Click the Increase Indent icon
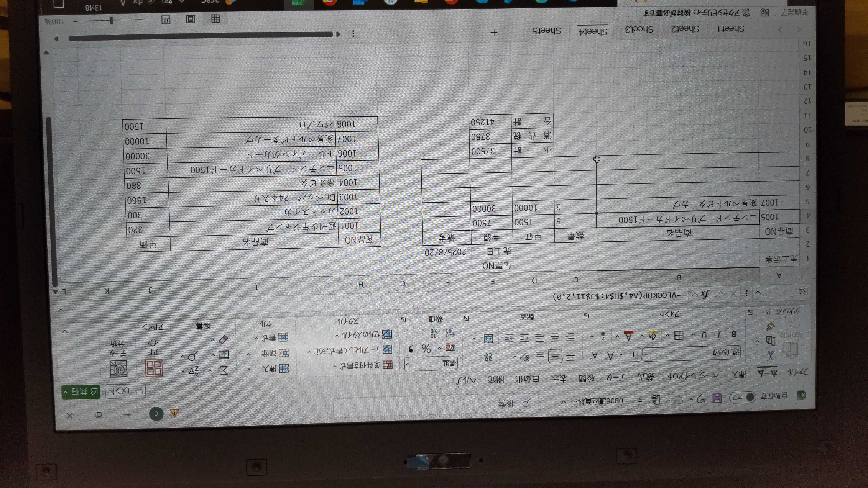This screenshot has height=488, width=868. (x=509, y=338)
